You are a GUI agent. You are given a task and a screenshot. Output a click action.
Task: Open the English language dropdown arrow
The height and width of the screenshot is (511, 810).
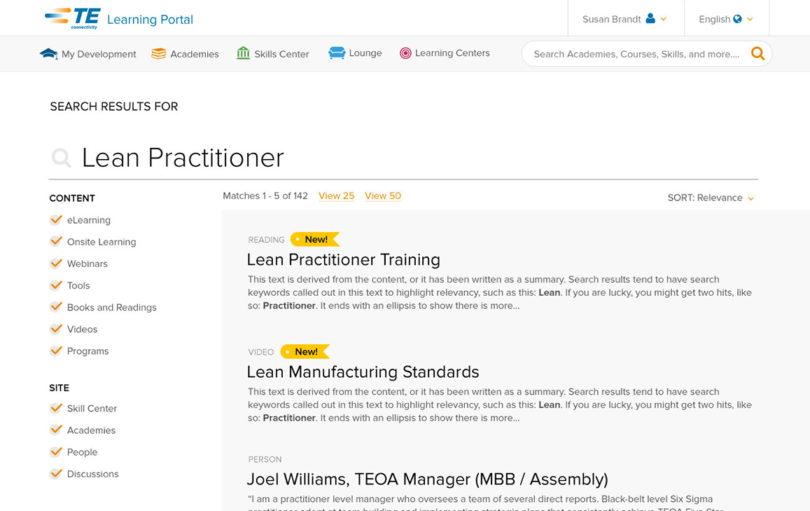click(750, 19)
